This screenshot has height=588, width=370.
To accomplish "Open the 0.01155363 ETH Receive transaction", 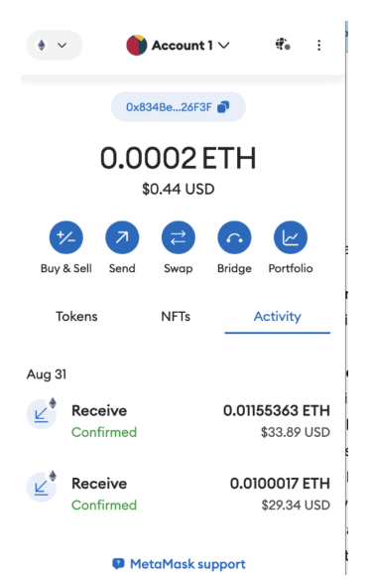I will click(x=179, y=421).
